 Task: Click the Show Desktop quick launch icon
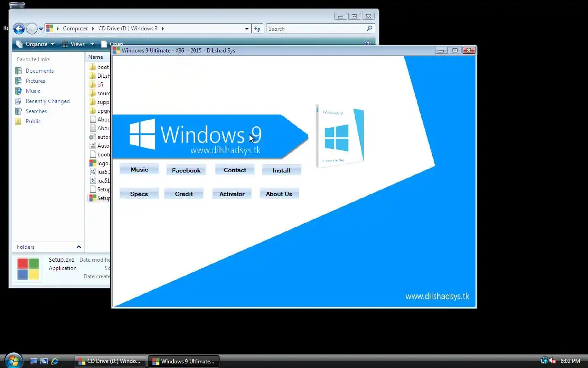coord(34,362)
